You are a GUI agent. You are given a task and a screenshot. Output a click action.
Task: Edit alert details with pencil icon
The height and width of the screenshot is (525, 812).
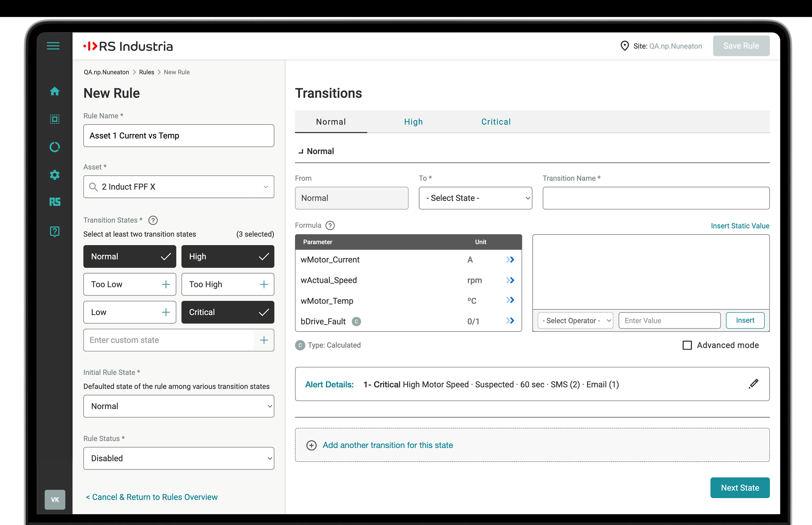coord(753,384)
